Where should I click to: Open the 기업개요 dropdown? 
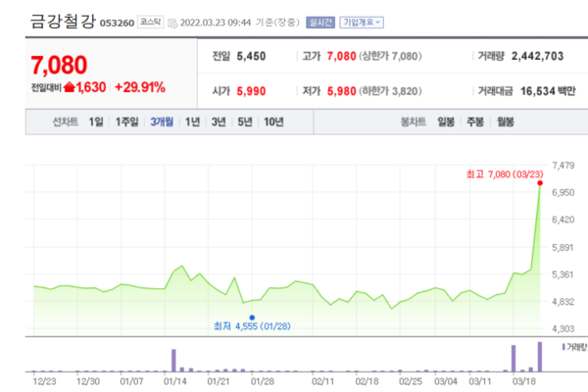tap(362, 23)
